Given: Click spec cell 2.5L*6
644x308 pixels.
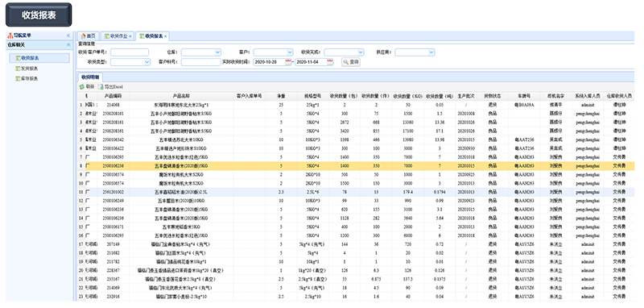Looking at the screenshot, I should 312,192.
